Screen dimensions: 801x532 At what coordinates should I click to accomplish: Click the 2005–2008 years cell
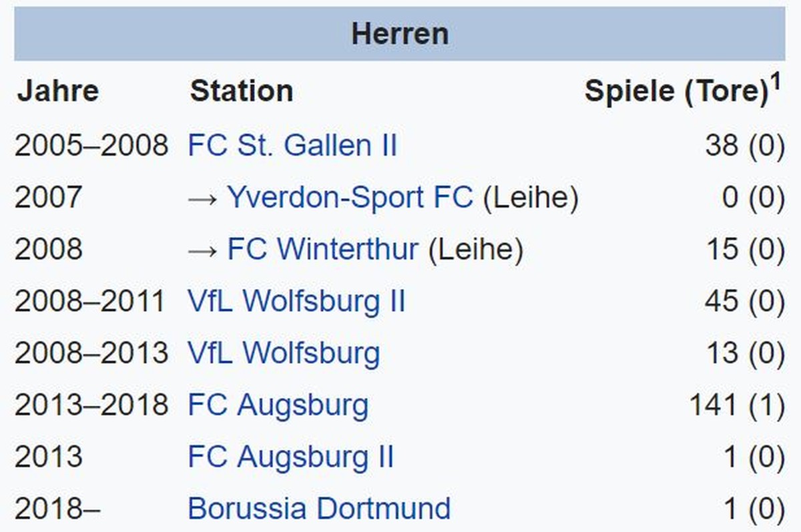coord(91,145)
